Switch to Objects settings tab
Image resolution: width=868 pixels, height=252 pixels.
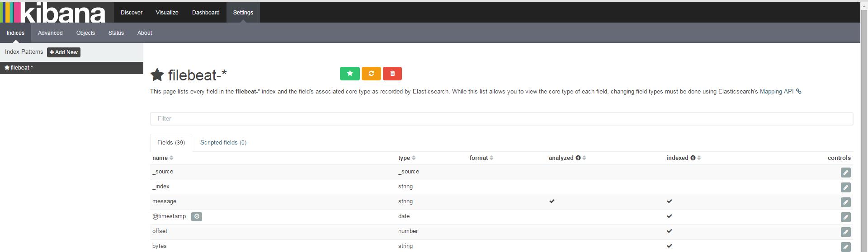click(85, 33)
